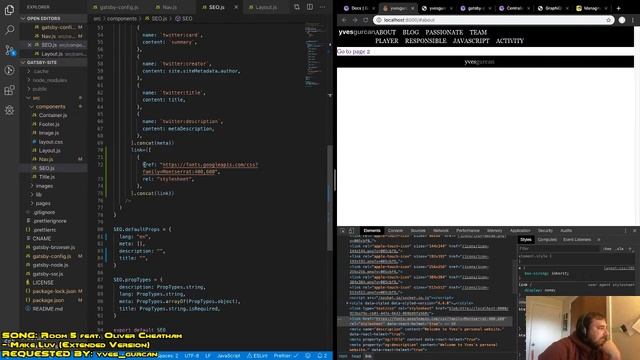Image resolution: width=640 pixels, height=360 pixels.
Task: Open Container.js in the file tree
Action: pyautogui.click(x=53, y=116)
